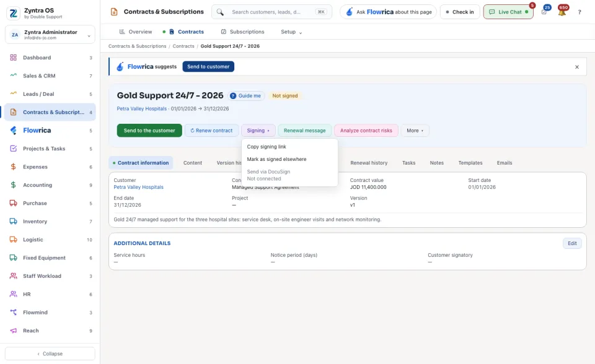Open the HR people icon
Viewport: 595px width, 364px height.
click(13, 294)
